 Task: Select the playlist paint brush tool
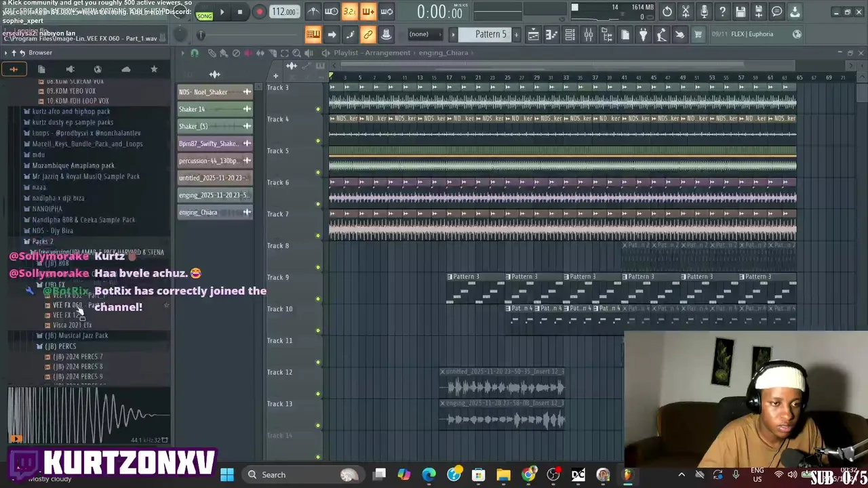(x=224, y=53)
